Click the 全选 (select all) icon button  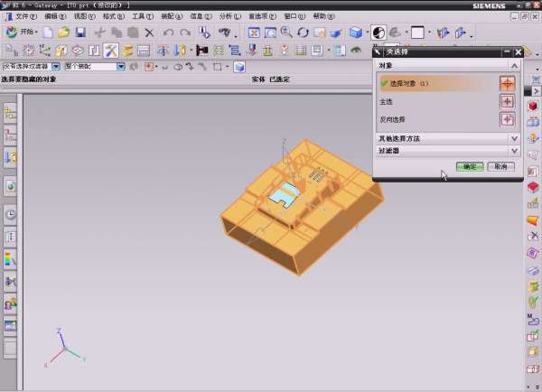coord(508,101)
